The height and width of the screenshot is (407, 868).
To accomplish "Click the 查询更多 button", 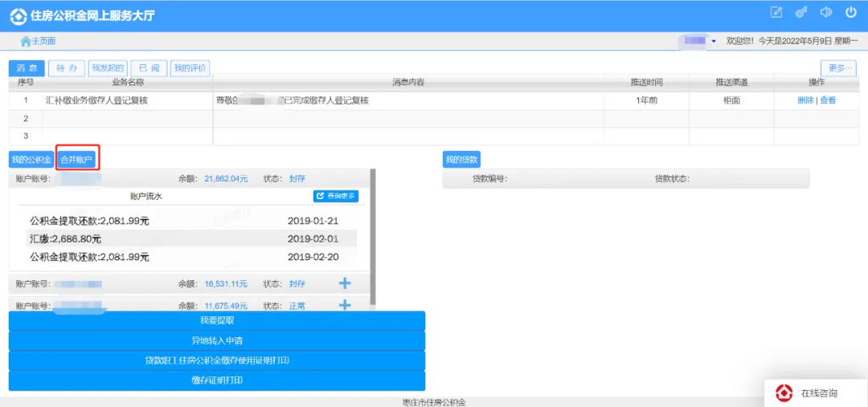I will (x=336, y=196).
